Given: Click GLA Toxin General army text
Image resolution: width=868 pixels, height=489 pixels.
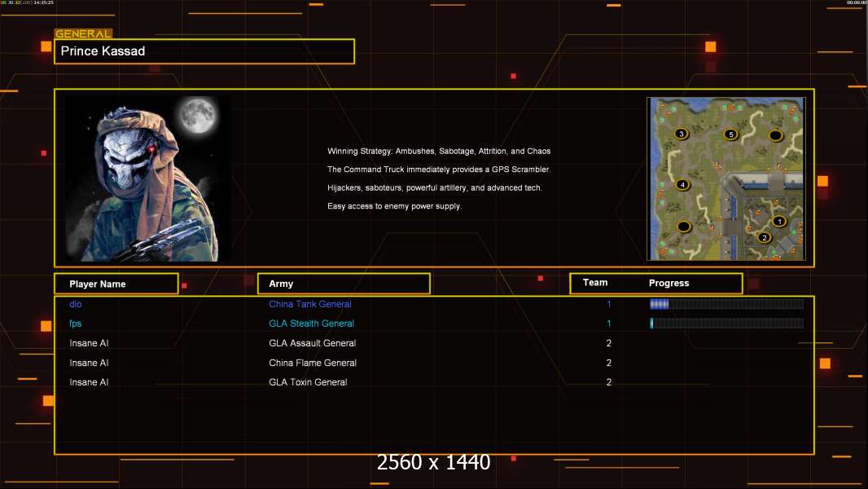Looking at the screenshot, I should 308,382.
